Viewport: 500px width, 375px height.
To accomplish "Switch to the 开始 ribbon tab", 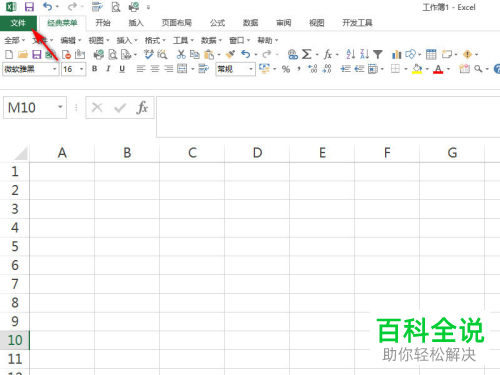I will (103, 23).
